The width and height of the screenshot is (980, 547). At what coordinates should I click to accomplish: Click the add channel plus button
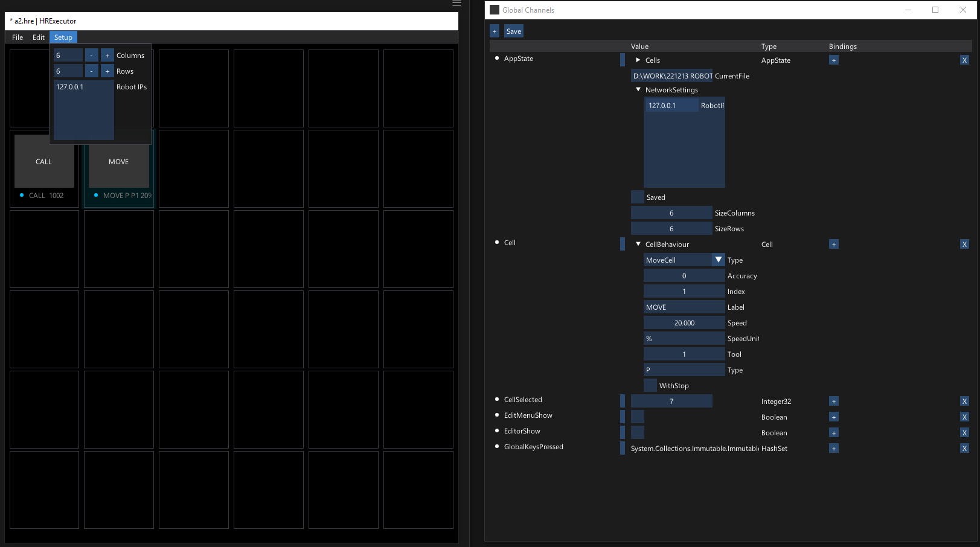(x=495, y=31)
